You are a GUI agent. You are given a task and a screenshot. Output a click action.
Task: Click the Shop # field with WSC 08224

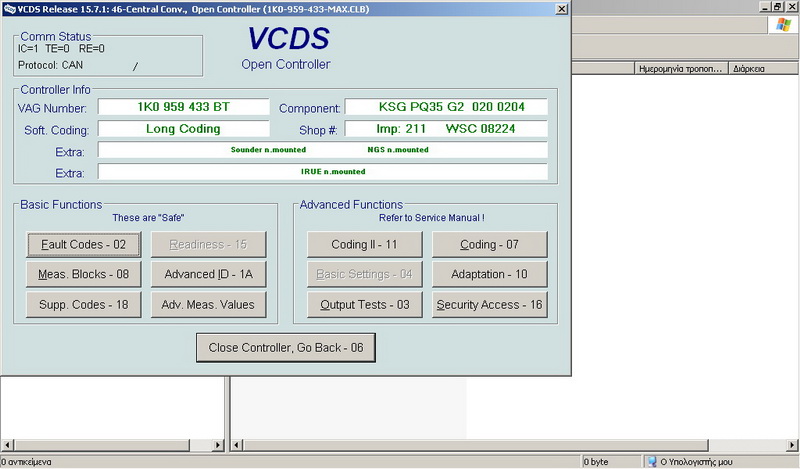pyautogui.click(x=446, y=129)
